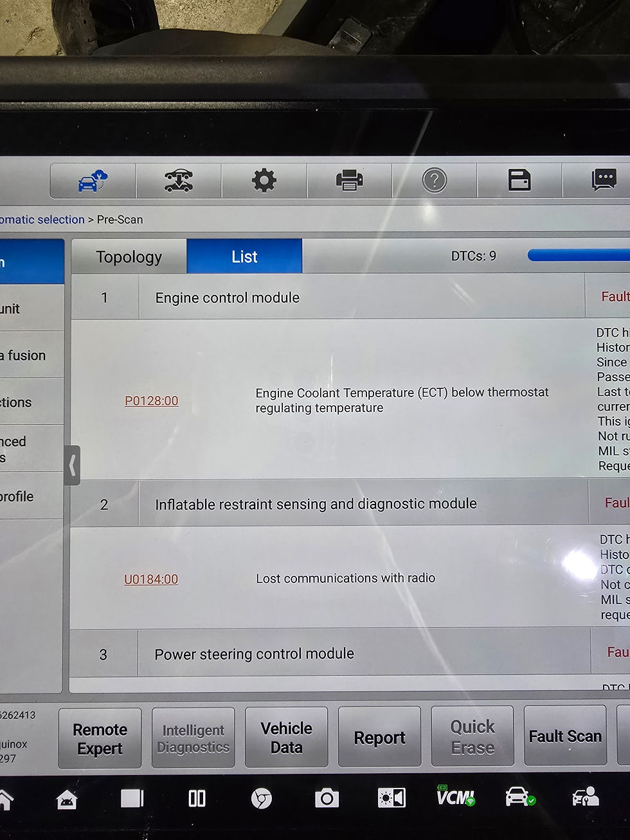Select the Power steering control module row
630x840 pixels.
350,654
